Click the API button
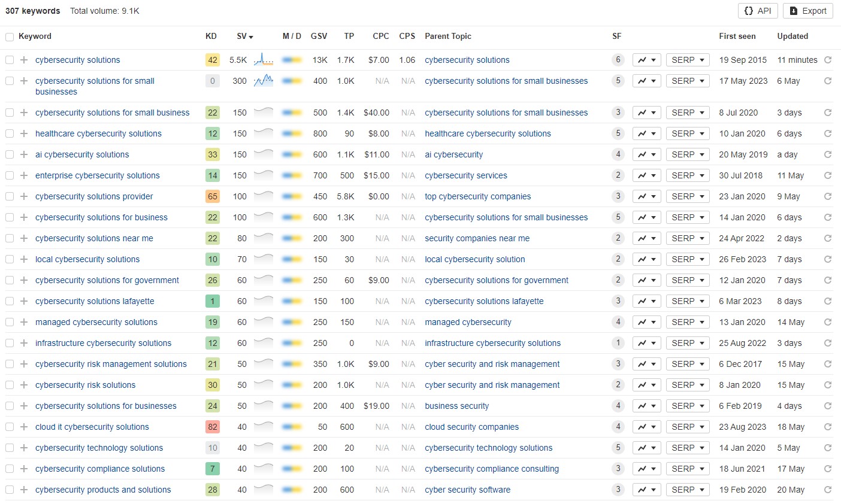 pyautogui.click(x=758, y=11)
